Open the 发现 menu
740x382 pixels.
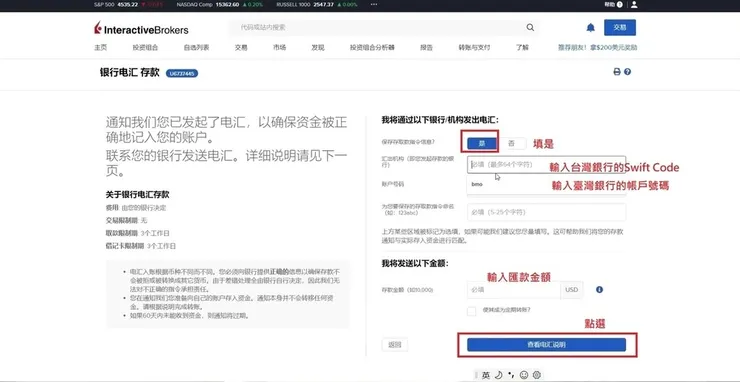[x=318, y=48]
